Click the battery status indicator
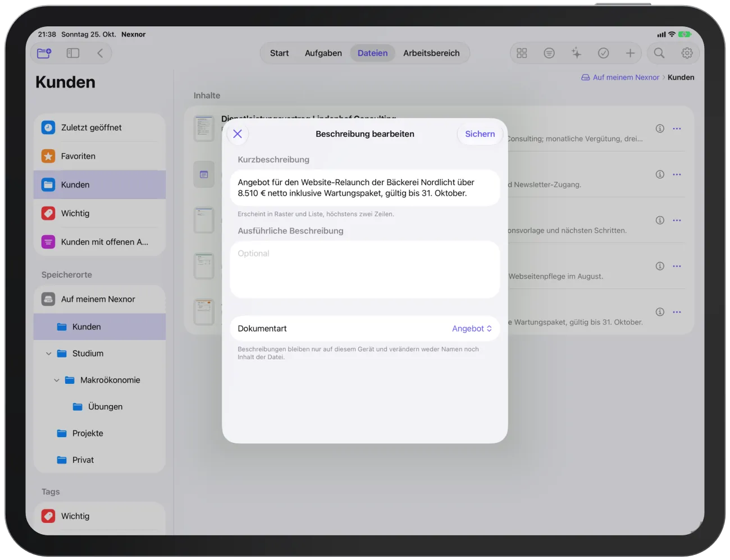The width and height of the screenshot is (730, 560). [x=685, y=34]
